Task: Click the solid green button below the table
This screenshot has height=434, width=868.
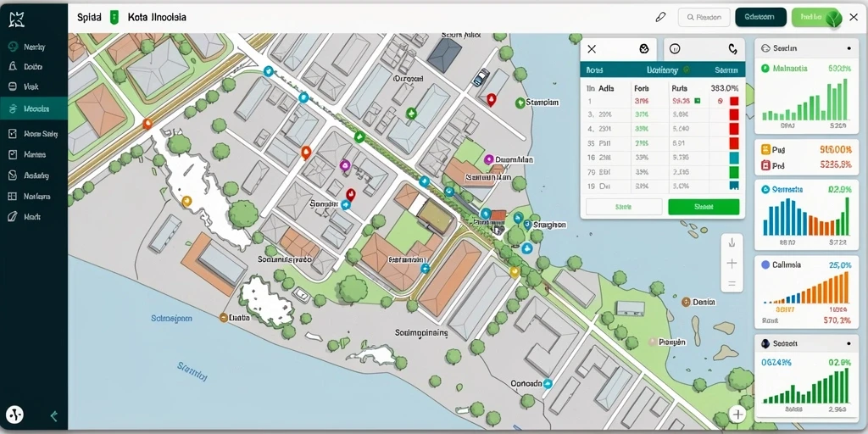Action: 704,207
